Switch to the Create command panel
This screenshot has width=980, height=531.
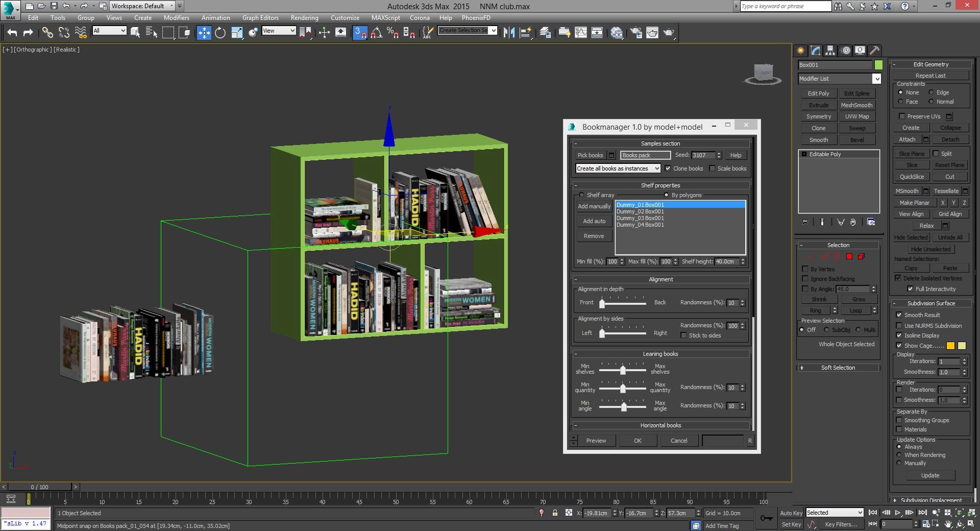tap(800, 50)
